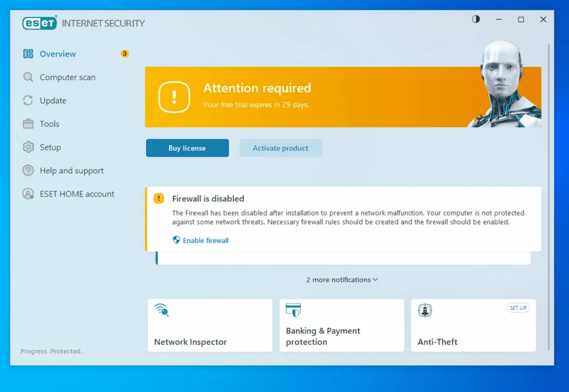Click the notification badge showing 3
Image resolution: width=569 pixels, height=392 pixels.
pyautogui.click(x=124, y=54)
